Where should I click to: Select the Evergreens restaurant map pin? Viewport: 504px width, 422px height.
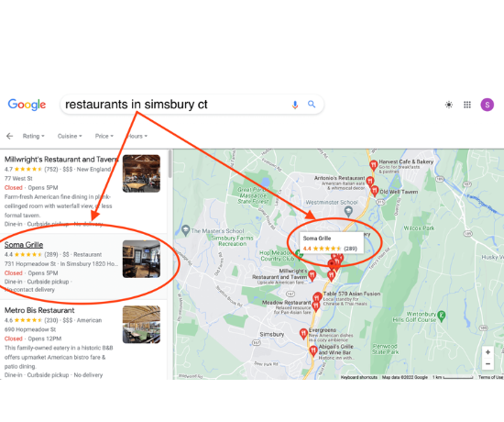(303, 334)
